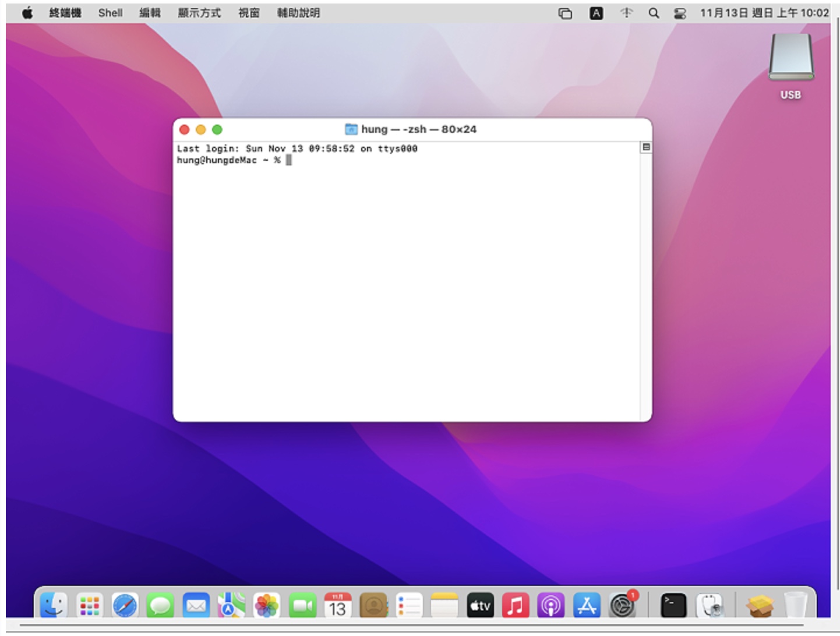The image size is (840, 636).
Task: Click the folder proxy icon in title bar
Action: click(351, 129)
